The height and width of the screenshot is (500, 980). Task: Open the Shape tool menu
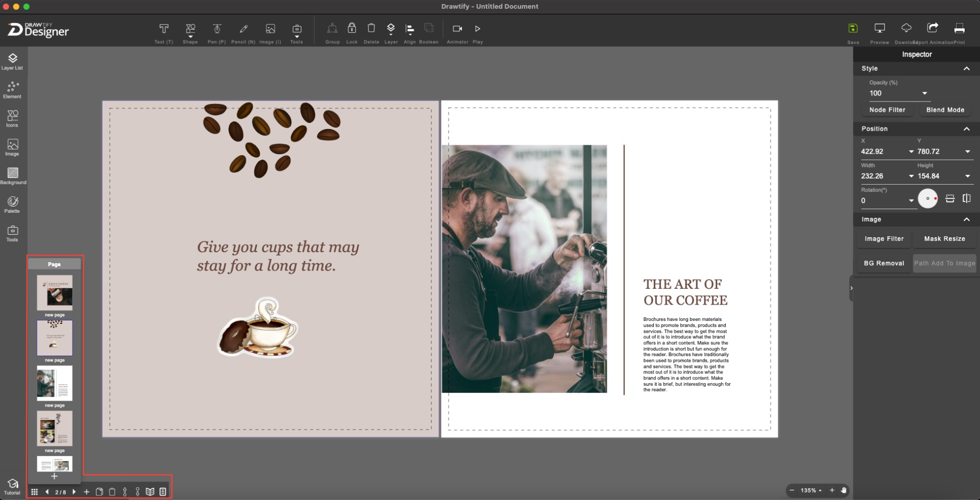pos(190,33)
